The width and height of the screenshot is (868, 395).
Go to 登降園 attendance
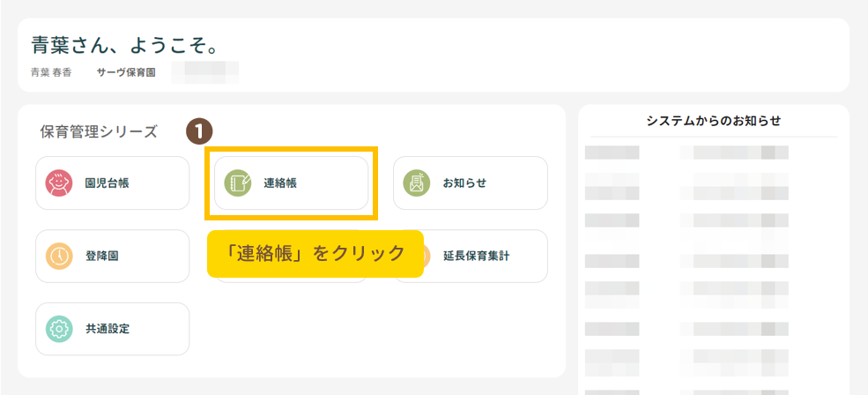[113, 257]
